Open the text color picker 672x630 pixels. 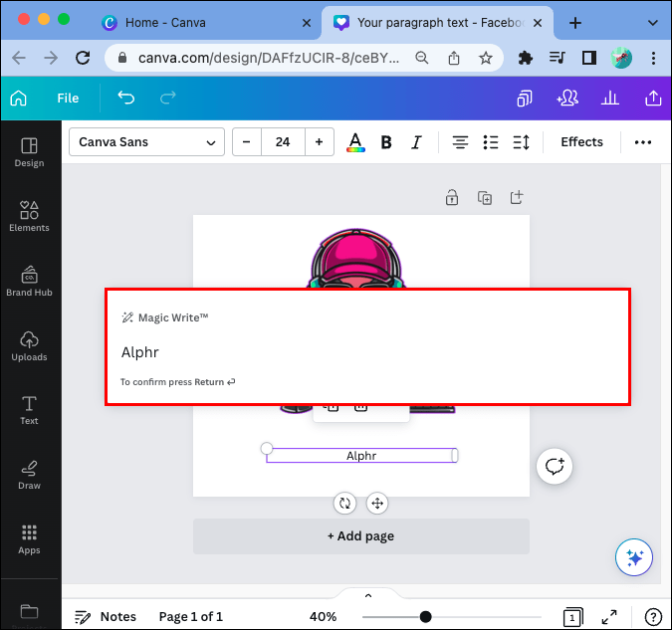point(355,142)
